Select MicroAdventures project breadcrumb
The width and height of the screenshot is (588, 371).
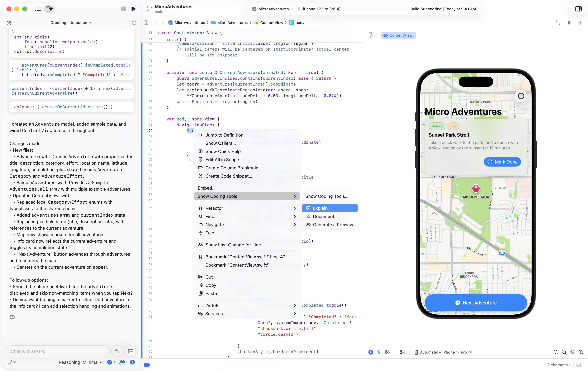coord(187,23)
